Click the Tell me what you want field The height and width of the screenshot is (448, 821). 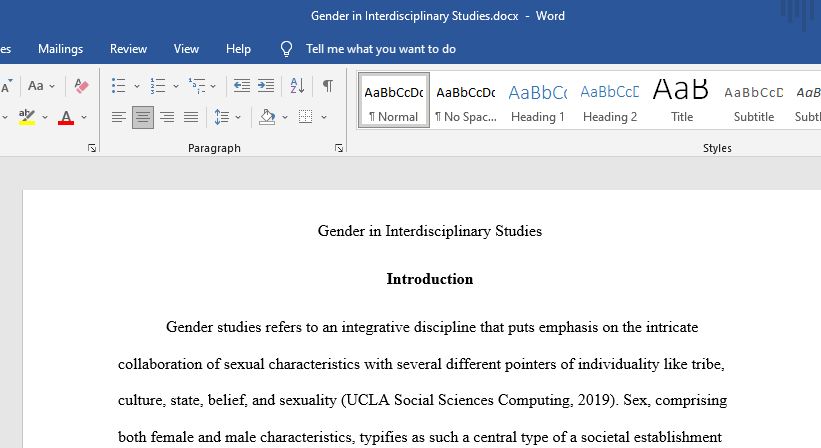pos(381,49)
